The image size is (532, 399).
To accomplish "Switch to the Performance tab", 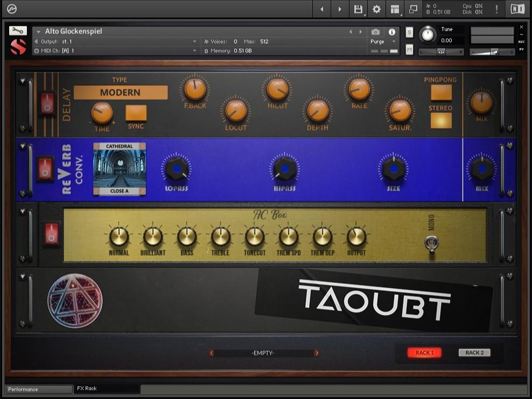I will click(x=38, y=389).
